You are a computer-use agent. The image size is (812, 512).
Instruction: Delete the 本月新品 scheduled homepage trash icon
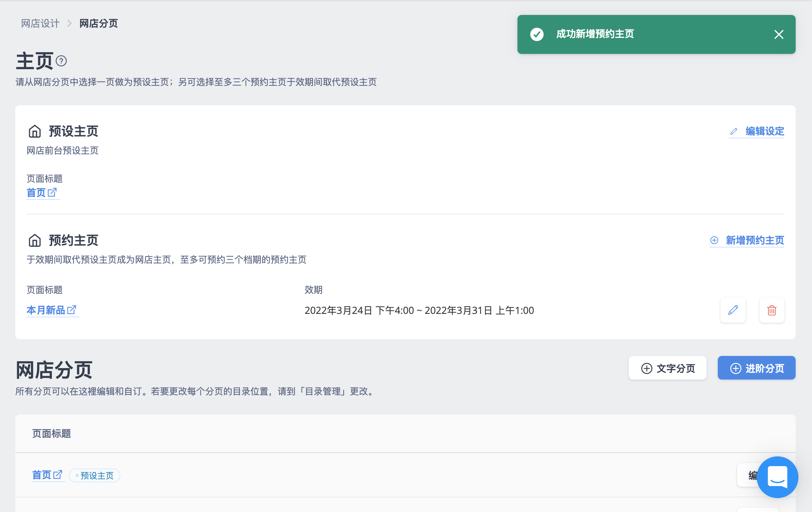(772, 310)
